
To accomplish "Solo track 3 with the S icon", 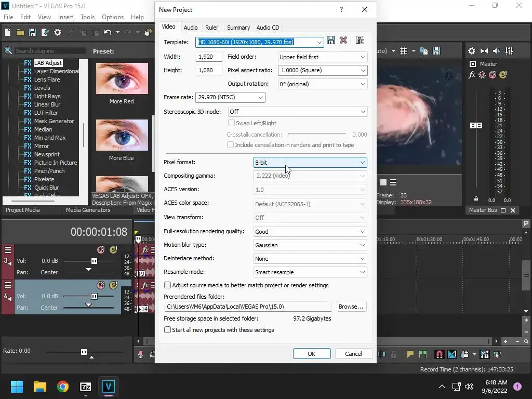I will [x=113, y=250].
